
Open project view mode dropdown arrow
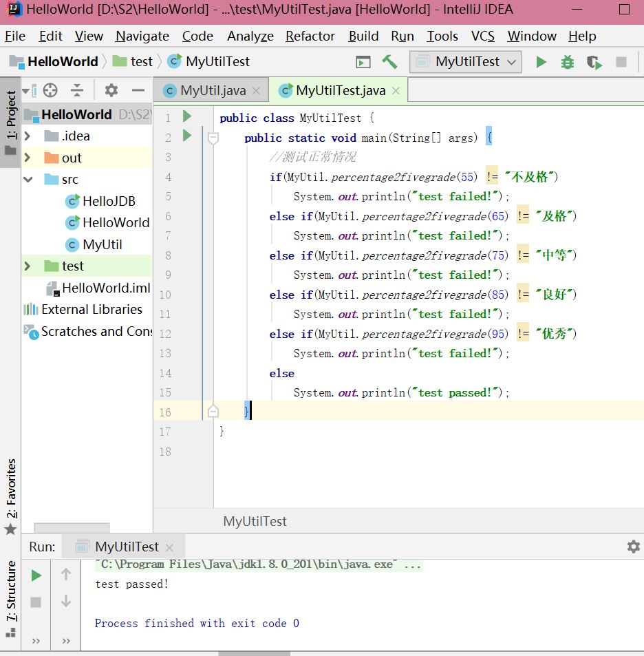click(x=26, y=90)
